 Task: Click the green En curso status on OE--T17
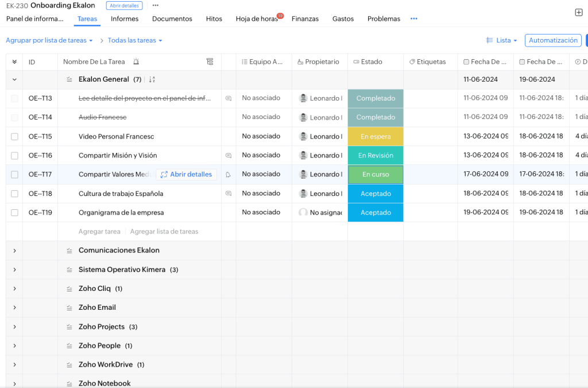(x=376, y=175)
